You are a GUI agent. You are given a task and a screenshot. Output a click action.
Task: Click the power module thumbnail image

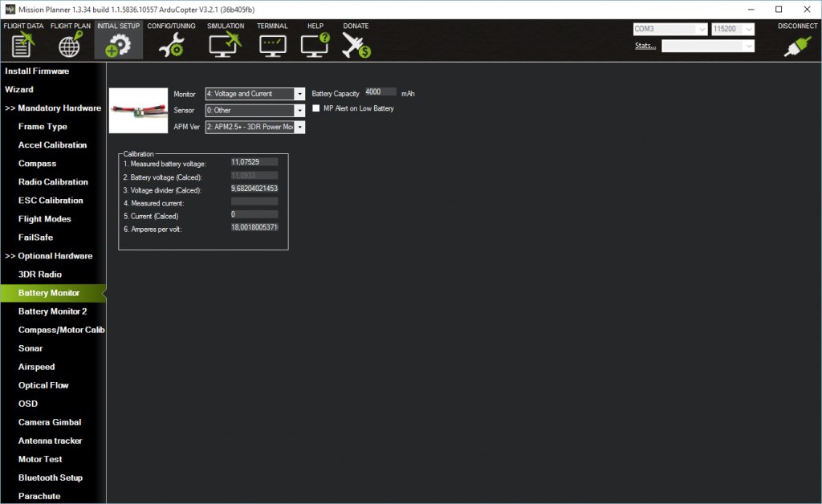pyautogui.click(x=138, y=111)
